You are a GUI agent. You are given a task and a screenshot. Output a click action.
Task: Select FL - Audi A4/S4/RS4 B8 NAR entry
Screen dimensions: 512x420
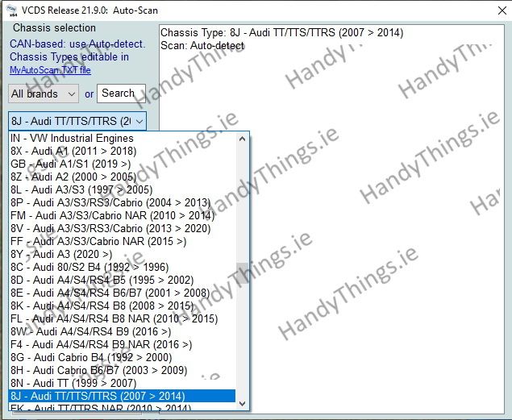click(122, 319)
